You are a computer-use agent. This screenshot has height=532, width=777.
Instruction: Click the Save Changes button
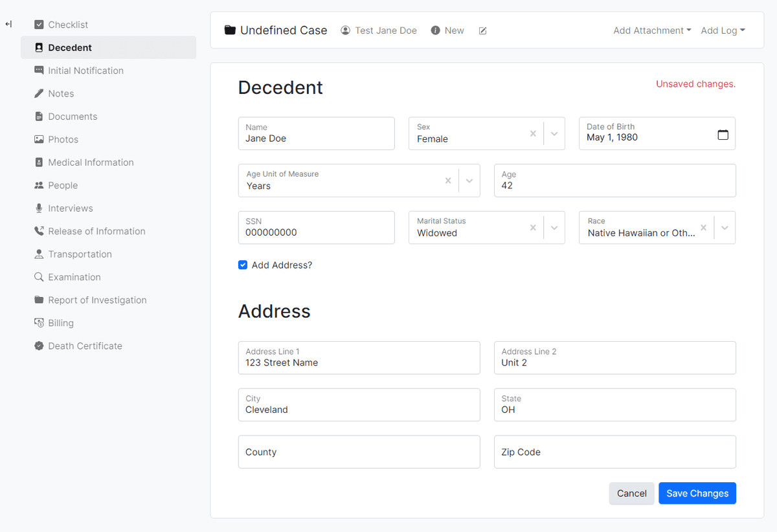coord(697,493)
